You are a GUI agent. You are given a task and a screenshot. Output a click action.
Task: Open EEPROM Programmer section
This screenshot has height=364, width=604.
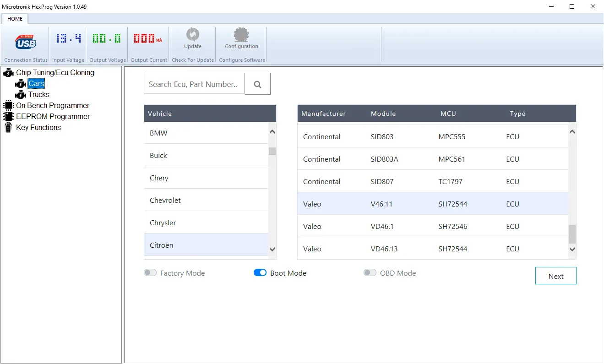(53, 116)
